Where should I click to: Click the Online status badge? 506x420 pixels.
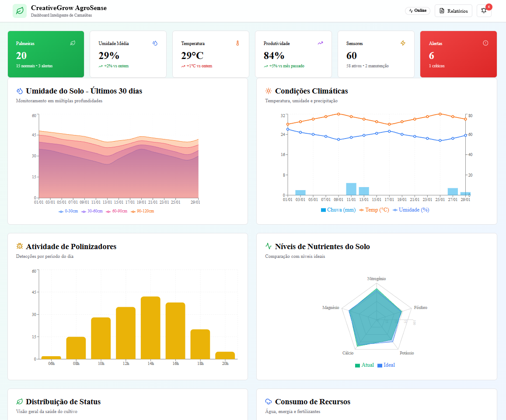pyautogui.click(x=417, y=11)
